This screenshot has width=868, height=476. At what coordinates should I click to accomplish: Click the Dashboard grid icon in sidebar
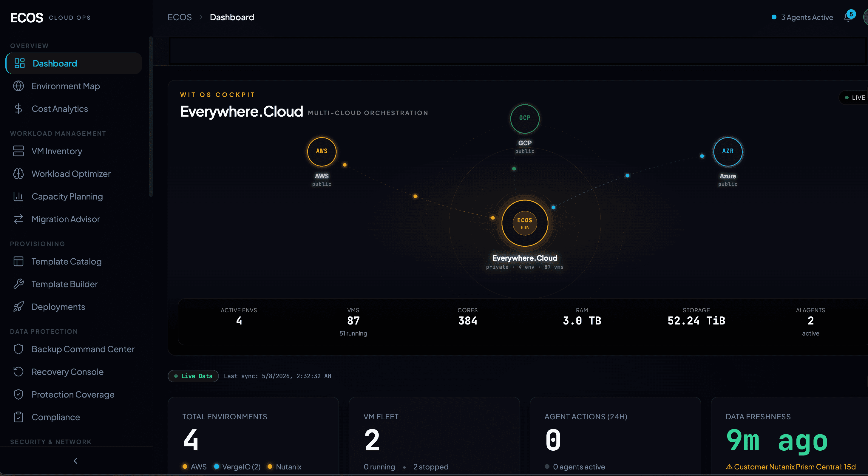[x=20, y=63]
